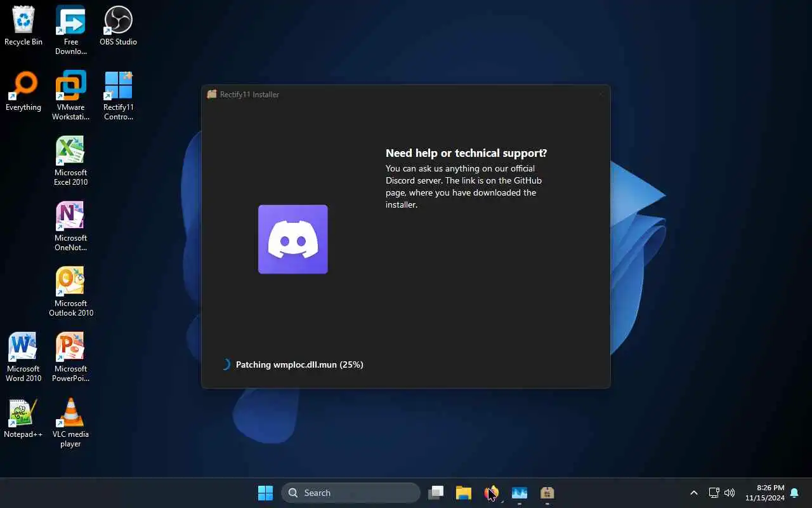Open the volume control in system tray
Image resolution: width=812 pixels, height=508 pixels.
coord(730,493)
